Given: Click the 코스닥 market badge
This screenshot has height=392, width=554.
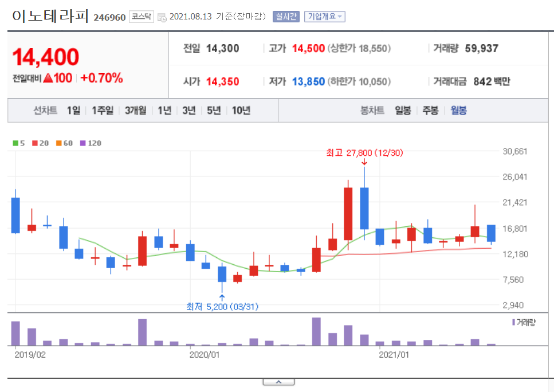Looking at the screenshot, I should 142,17.
